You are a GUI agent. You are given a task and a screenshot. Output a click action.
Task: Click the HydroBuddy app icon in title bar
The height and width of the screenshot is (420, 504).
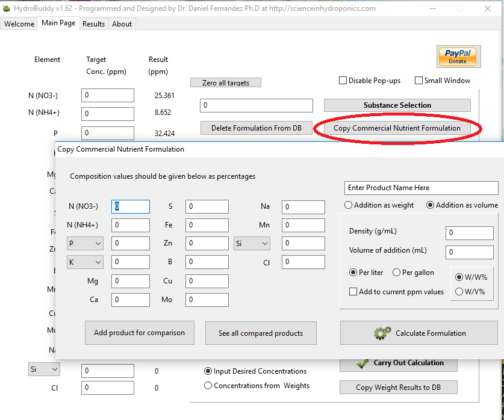click(x=6, y=8)
